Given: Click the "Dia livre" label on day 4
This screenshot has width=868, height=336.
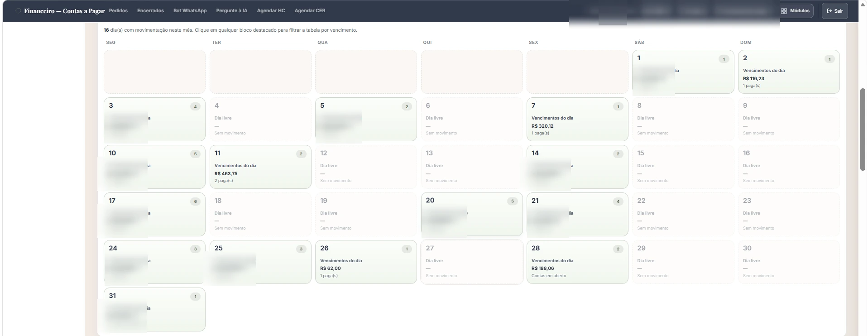Looking at the screenshot, I should (223, 118).
